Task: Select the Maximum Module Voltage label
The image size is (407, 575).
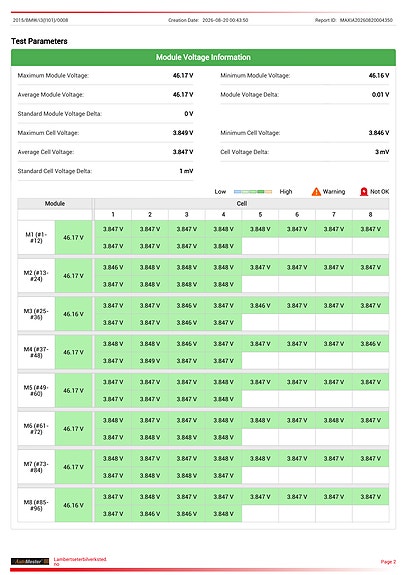Action: coord(53,76)
